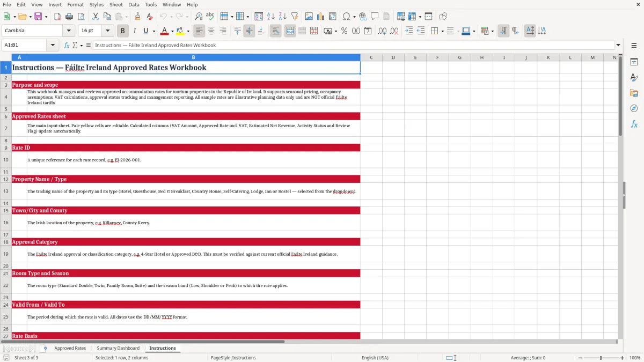Enable Center Horizontally alignment
Viewport: 644px width, 362px height.
[x=211, y=31]
